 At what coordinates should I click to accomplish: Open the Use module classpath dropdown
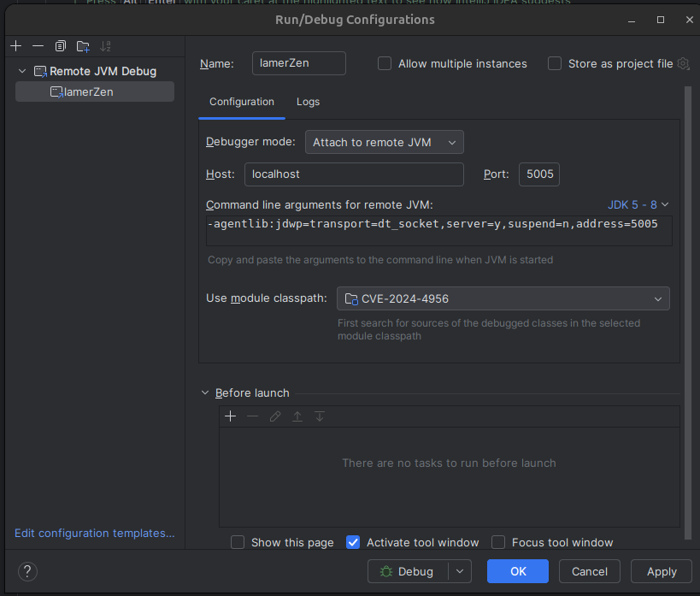(503, 298)
